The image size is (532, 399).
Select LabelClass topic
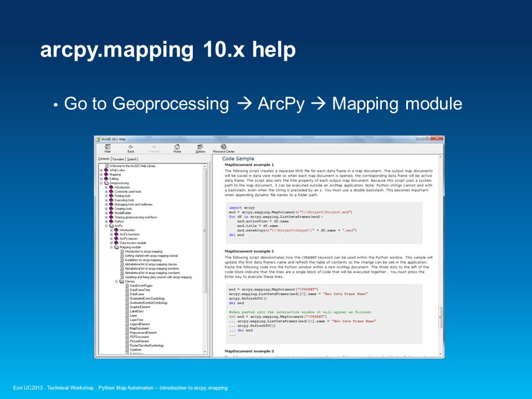(137, 311)
